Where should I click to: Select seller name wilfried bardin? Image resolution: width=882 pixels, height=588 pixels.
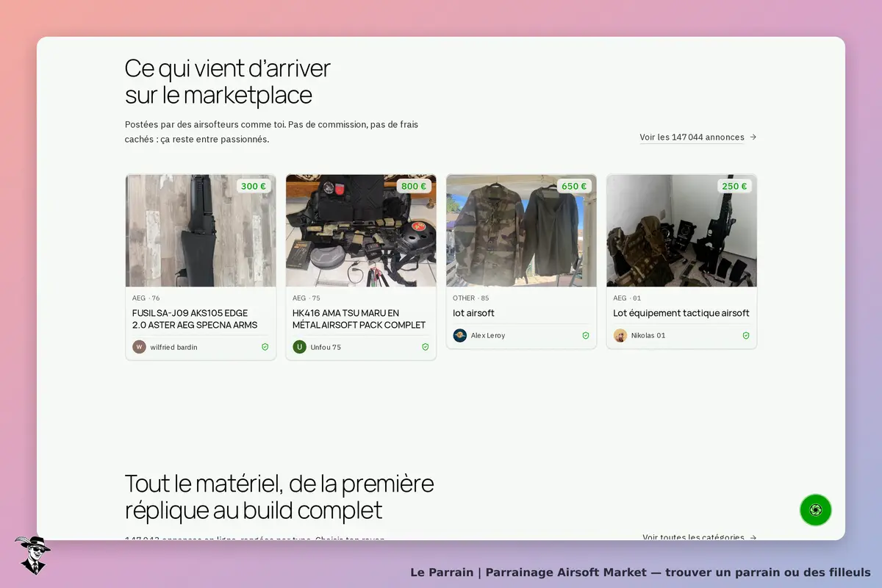tap(173, 347)
